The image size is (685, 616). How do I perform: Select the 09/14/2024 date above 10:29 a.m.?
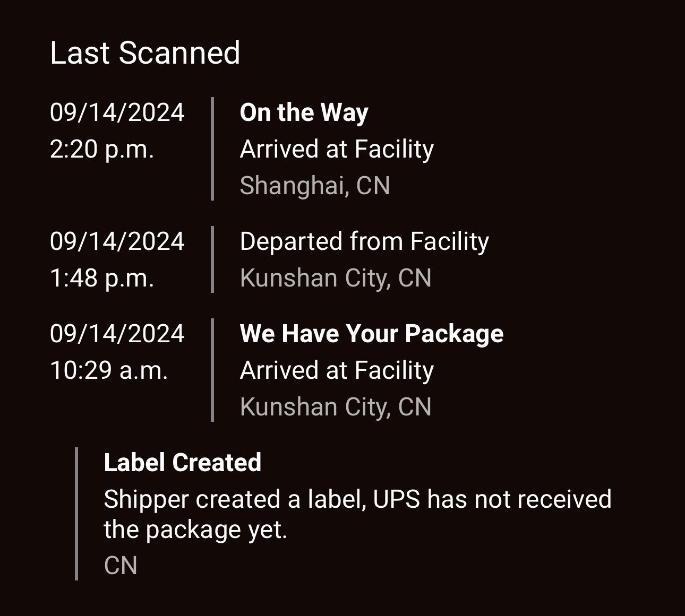tap(117, 334)
